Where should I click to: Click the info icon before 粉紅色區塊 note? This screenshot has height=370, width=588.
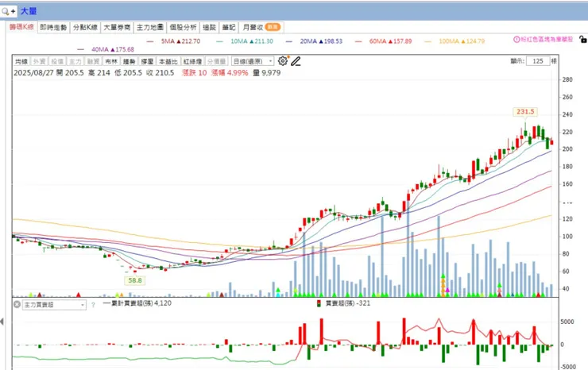pyautogui.click(x=516, y=40)
